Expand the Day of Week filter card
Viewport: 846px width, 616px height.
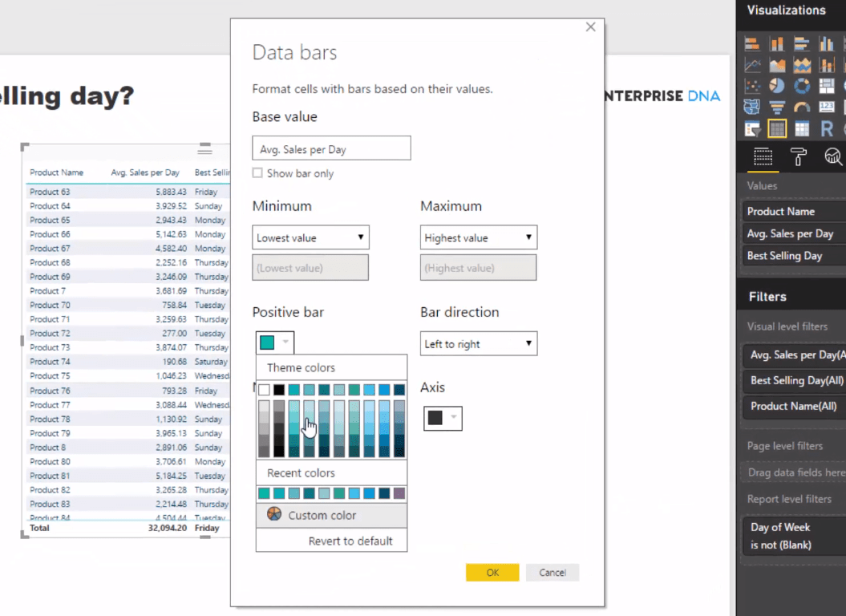click(x=794, y=536)
